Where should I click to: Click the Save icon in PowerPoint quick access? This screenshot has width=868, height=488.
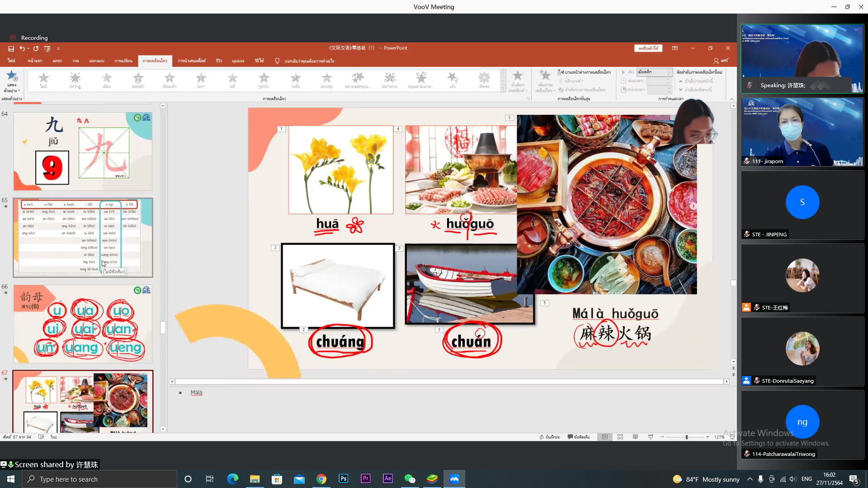click(11, 48)
